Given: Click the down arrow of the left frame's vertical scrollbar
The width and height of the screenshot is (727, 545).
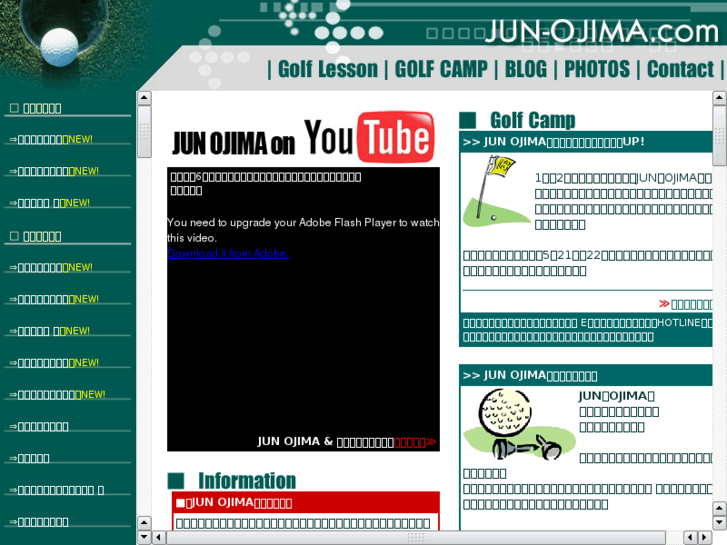Looking at the screenshot, I should point(144,538).
